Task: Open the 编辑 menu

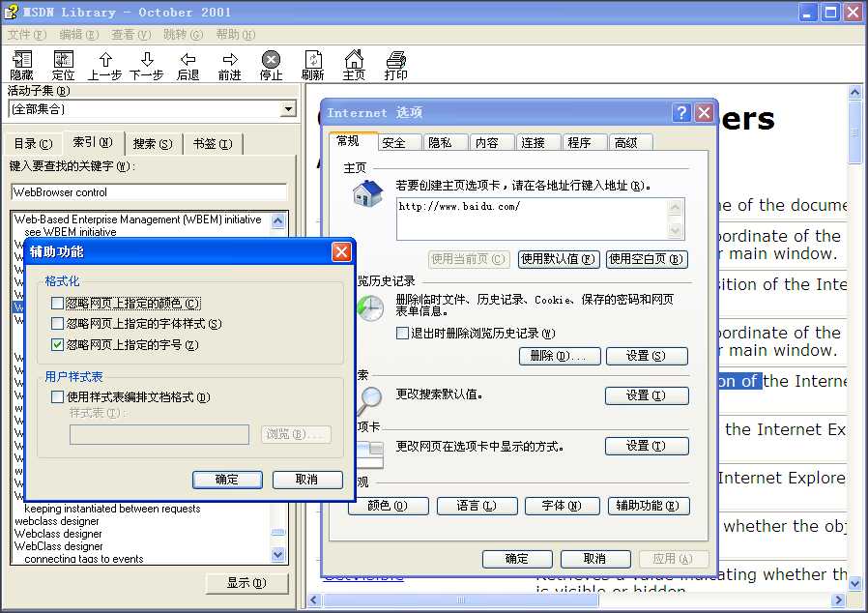Action: (x=79, y=35)
